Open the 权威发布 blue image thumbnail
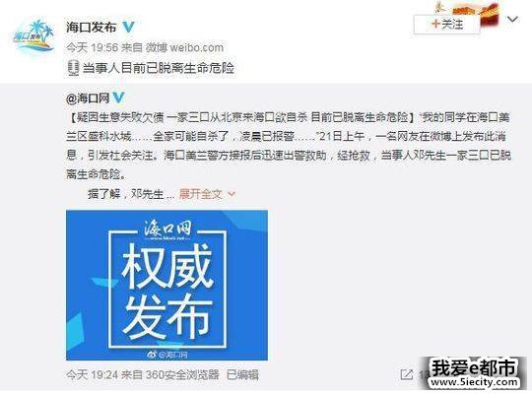 166,285
